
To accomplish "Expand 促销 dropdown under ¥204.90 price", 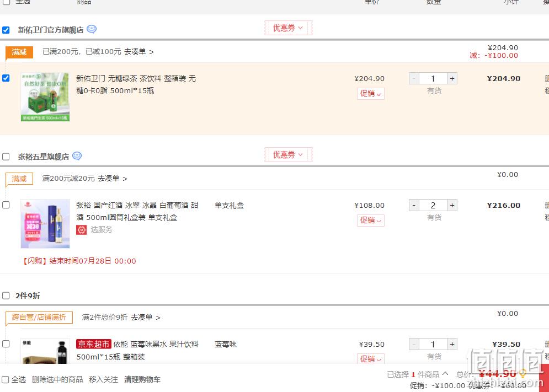I will [x=371, y=93].
